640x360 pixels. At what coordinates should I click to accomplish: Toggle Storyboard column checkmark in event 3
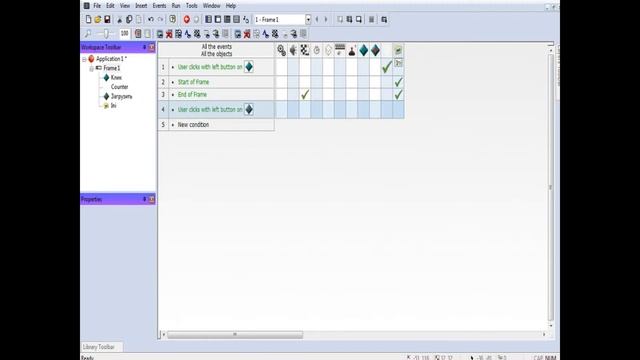point(304,95)
